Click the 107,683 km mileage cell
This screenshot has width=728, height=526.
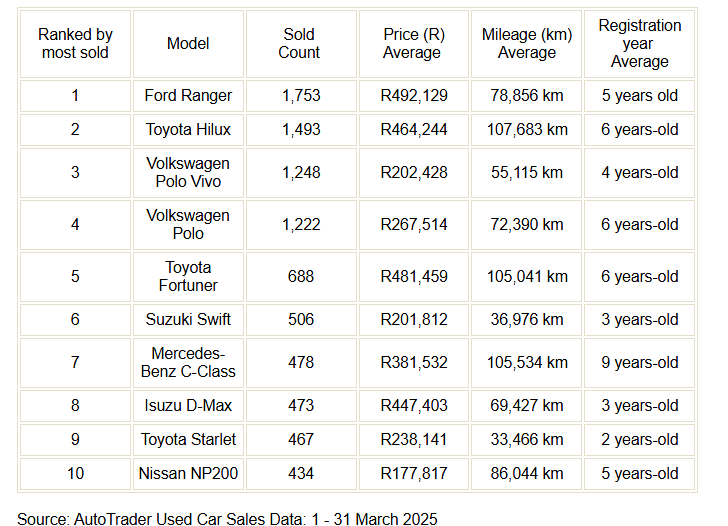[526, 130]
